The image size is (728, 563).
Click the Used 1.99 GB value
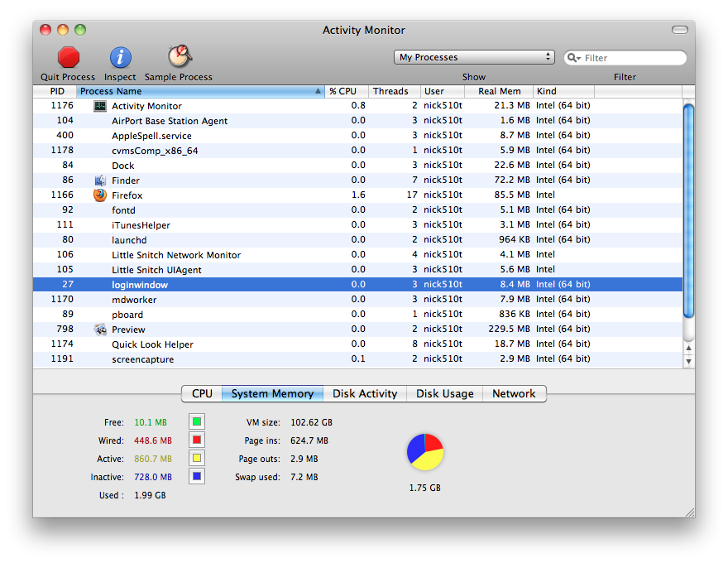150,495
